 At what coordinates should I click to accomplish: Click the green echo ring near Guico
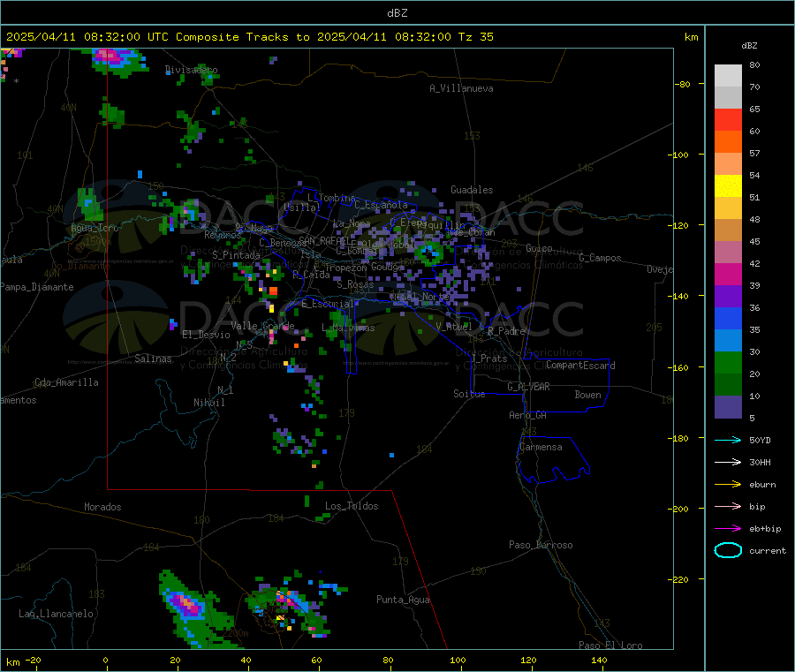429,253
